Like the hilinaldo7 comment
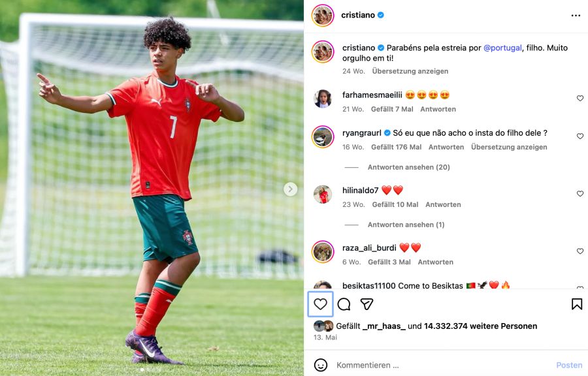Viewport: 588px width, 376px height. click(580, 194)
